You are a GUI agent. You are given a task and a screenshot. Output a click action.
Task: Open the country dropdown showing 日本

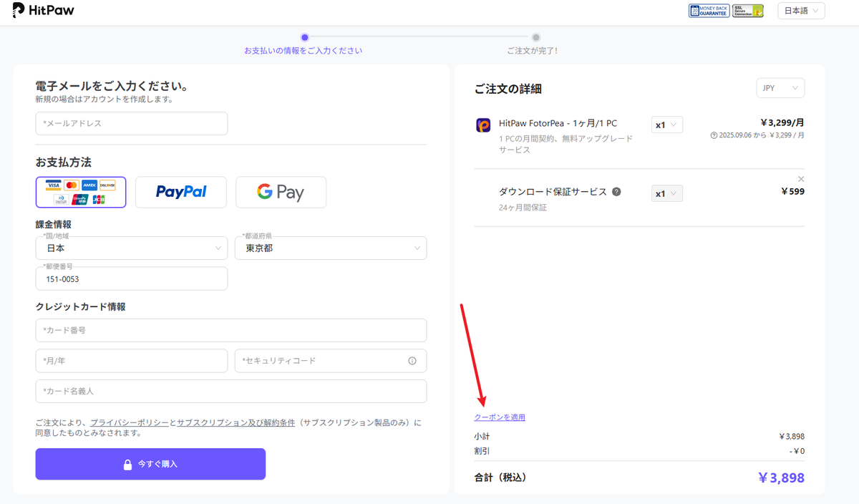click(132, 248)
